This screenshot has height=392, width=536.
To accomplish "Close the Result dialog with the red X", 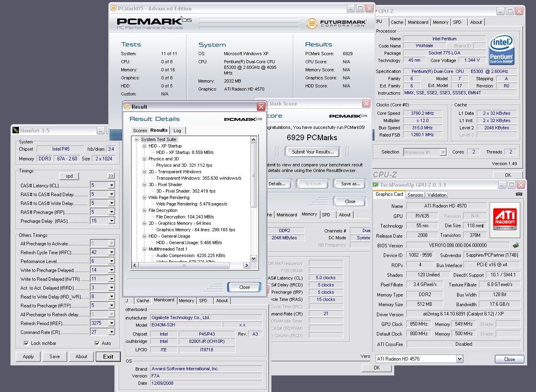I will [x=261, y=107].
